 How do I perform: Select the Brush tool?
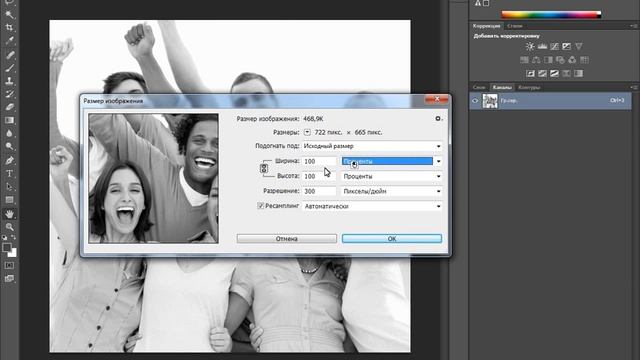click(9, 68)
